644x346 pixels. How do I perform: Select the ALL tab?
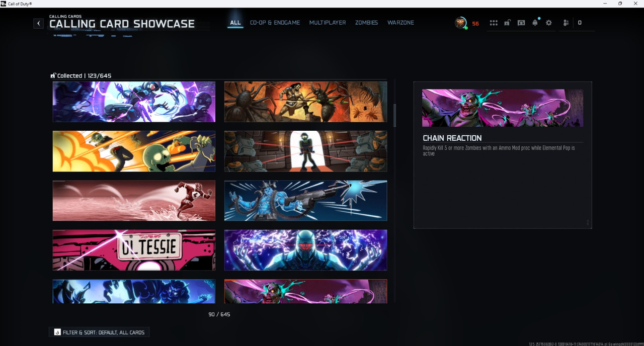(235, 23)
